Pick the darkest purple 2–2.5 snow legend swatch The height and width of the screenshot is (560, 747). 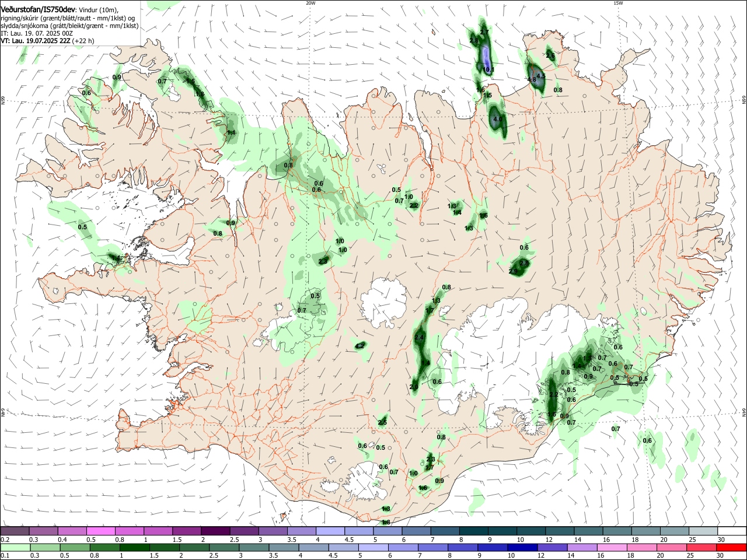pyautogui.click(x=215, y=531)
